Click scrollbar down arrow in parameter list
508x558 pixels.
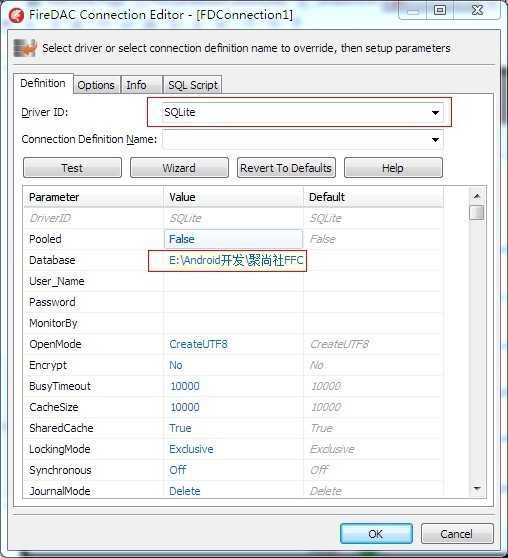pyautogui.click(x=477, y=488)
